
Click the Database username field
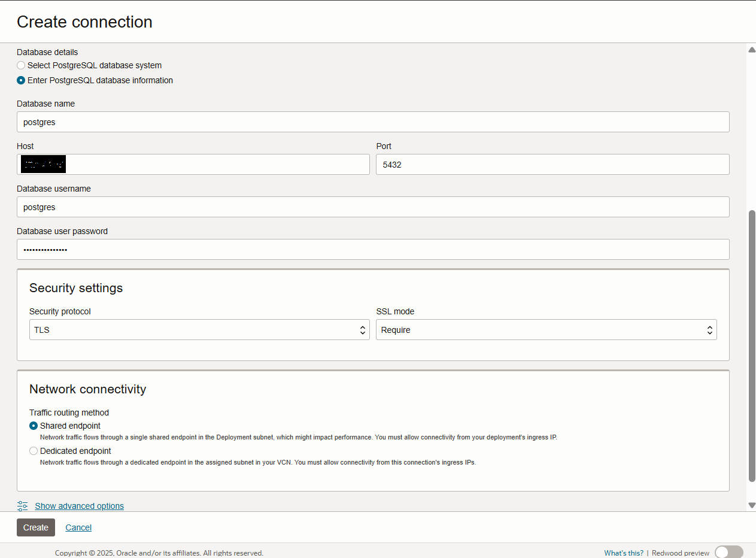click(372, 207)
